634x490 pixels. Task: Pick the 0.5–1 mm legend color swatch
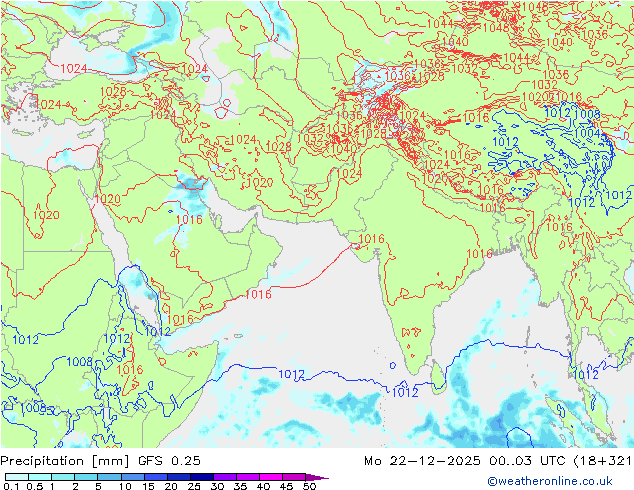(x=40, y=477)
